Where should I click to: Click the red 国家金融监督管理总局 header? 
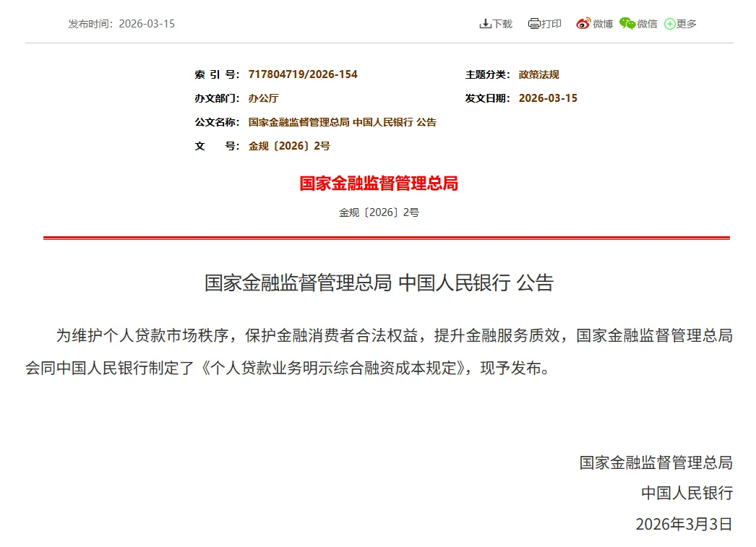click(379, 184)
